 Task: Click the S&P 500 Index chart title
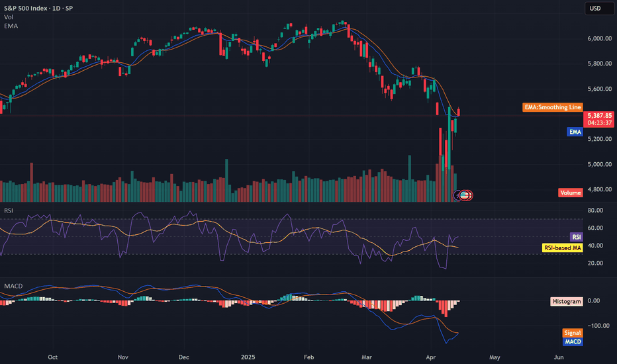(x=38, y=8)
